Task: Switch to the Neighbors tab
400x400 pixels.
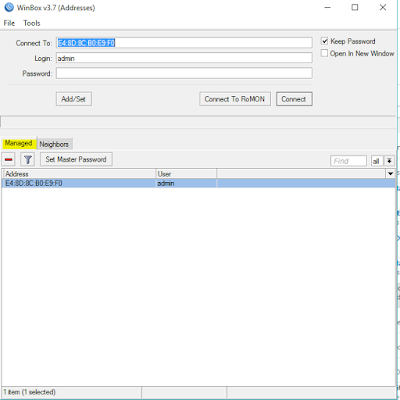Action: tap(54, 144)
